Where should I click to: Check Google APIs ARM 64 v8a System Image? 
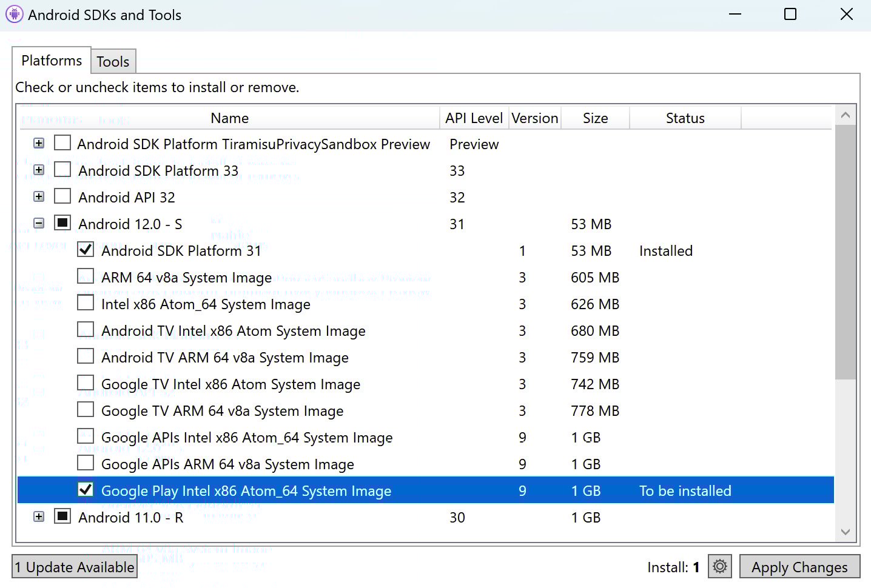[x=86, y=463]
